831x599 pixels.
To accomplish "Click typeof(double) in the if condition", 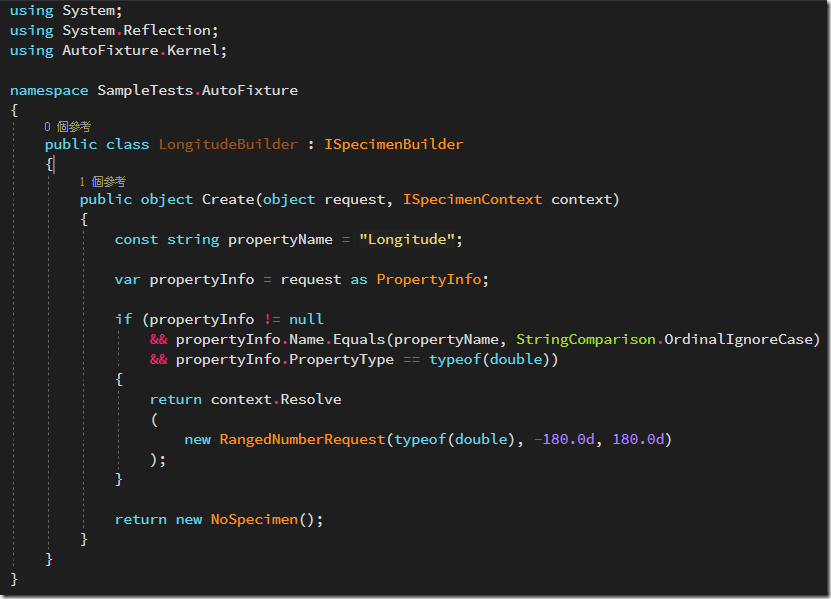I will point(489,359).
